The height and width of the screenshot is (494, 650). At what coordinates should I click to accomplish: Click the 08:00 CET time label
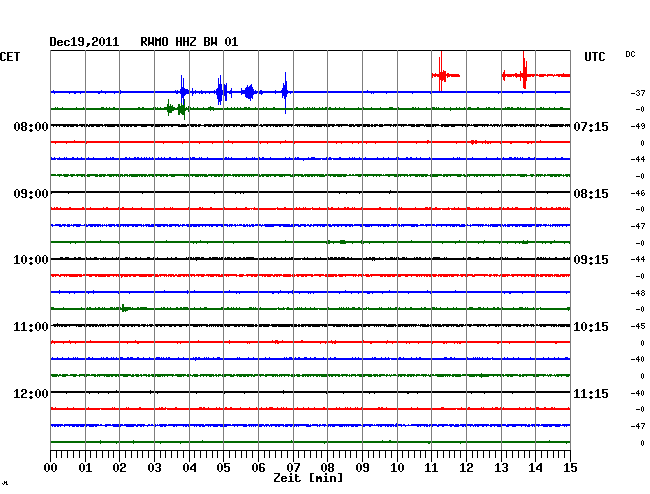(31, 126)
